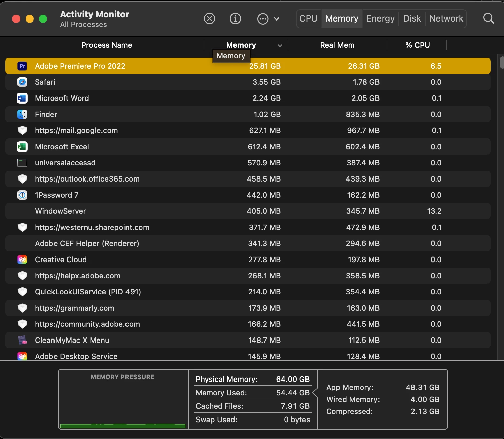Click the stop process X icon

pyautogui.click(x=209, y=18)
